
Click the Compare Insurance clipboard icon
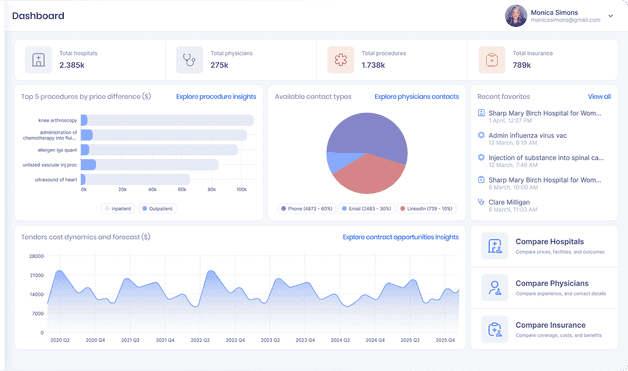click(495, 329)
